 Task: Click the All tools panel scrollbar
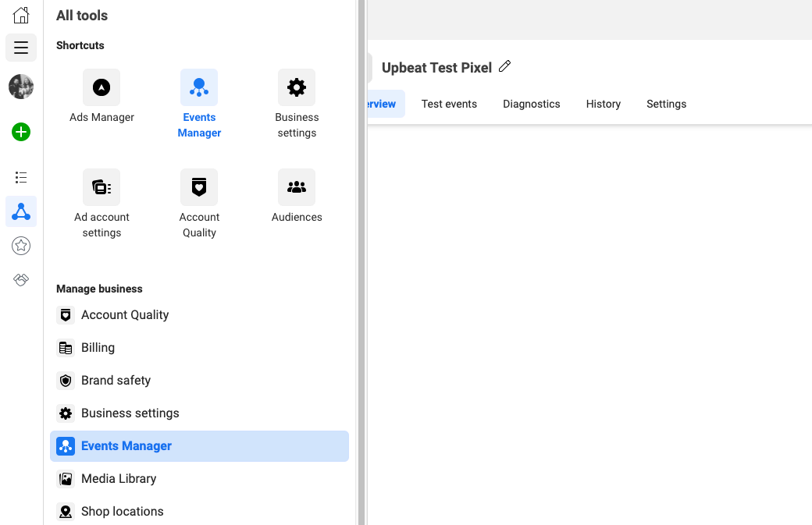pyautogui.click(x=361, y=262)
